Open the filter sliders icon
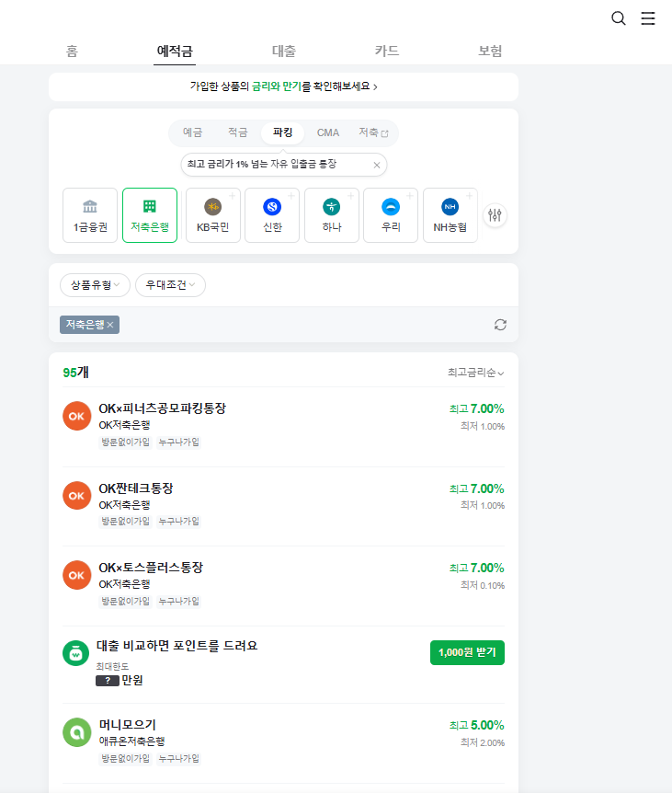 click(x=495, y=215)
